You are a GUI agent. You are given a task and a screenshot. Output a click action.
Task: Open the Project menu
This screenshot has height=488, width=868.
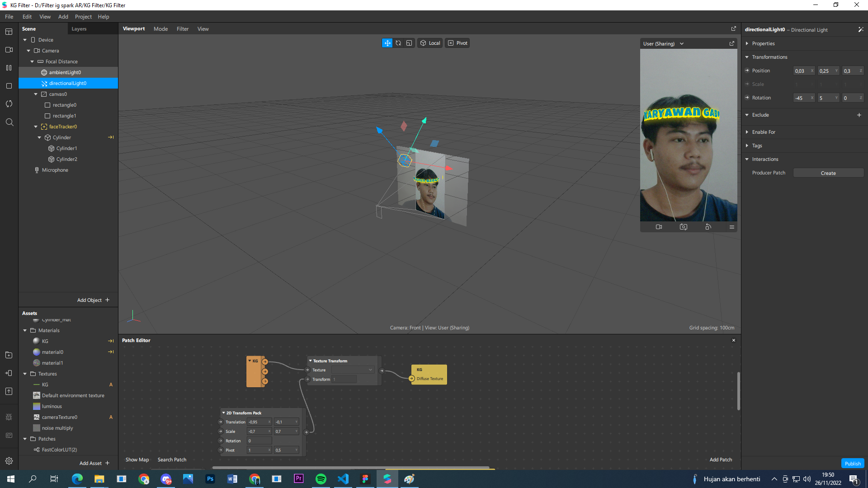tap(83, 17)
